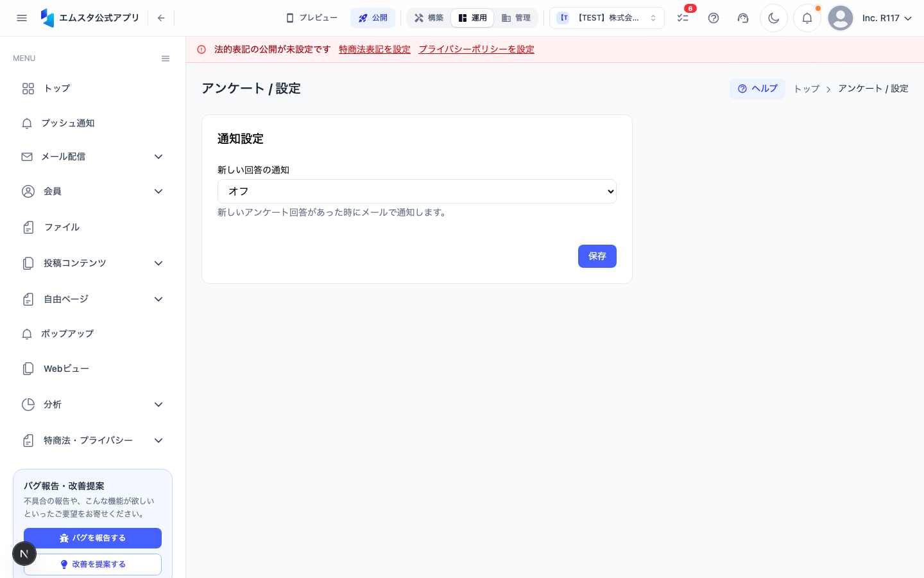Expand the 投稿コンテンツ menu section

(92, 263)
